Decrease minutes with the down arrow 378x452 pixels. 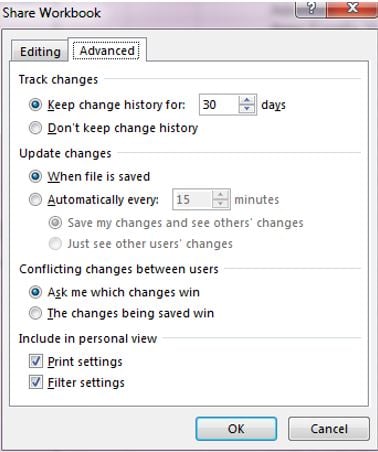(x=220, y=204)
